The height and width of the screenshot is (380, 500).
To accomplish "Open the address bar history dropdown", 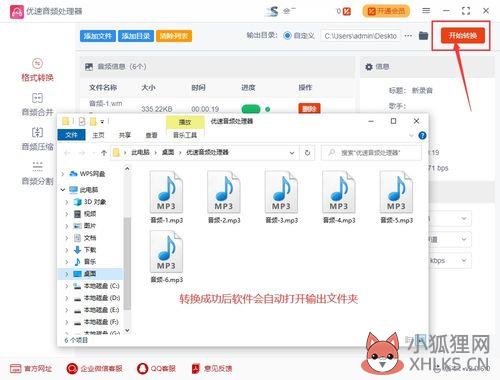I will click(x=292, y=153).
